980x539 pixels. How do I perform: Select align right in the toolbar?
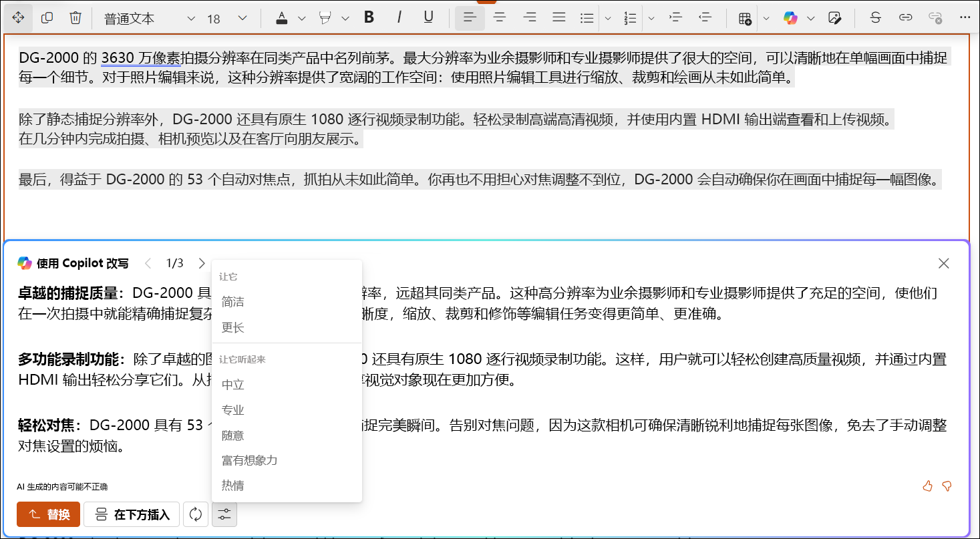pyautogui.click(x=529, y=18)
